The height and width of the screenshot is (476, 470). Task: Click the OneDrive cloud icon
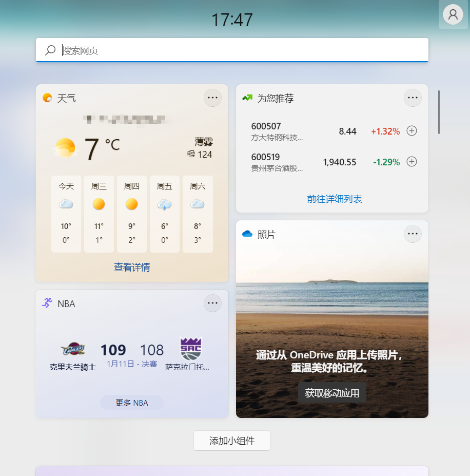tap(247, 234)
